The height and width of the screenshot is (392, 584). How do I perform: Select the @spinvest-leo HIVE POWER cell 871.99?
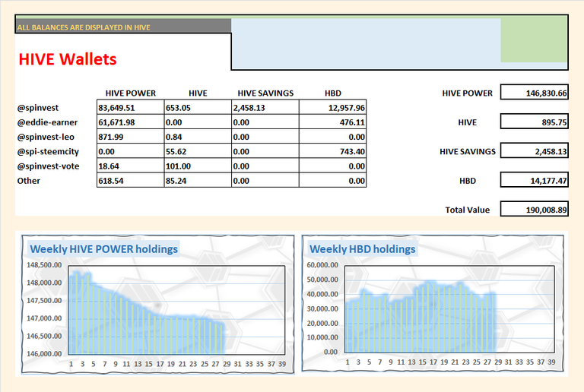point(130,137)
